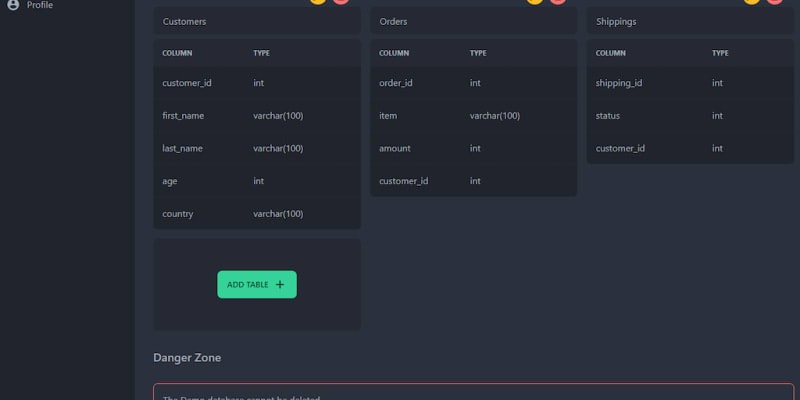
Task: Click red delete icon above Shippings table
Action: [775, 1]
